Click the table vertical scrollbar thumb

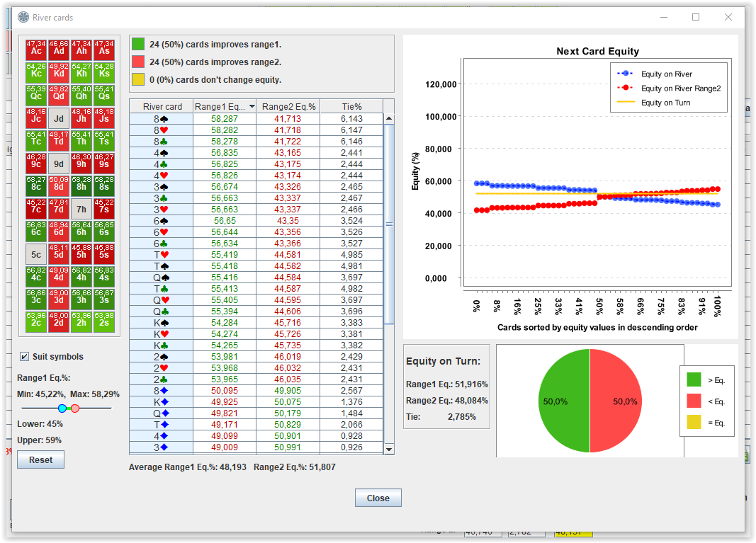(389, 224)
